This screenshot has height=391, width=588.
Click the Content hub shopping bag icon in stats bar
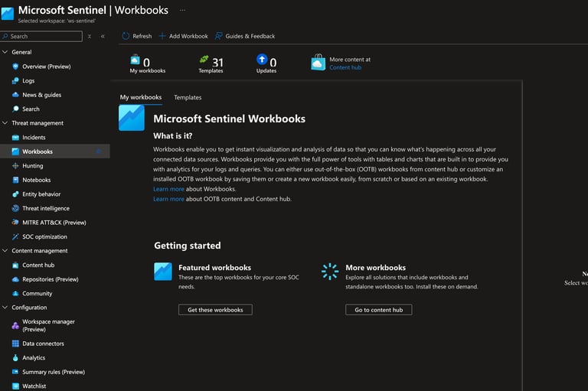(x=318, y=62)
